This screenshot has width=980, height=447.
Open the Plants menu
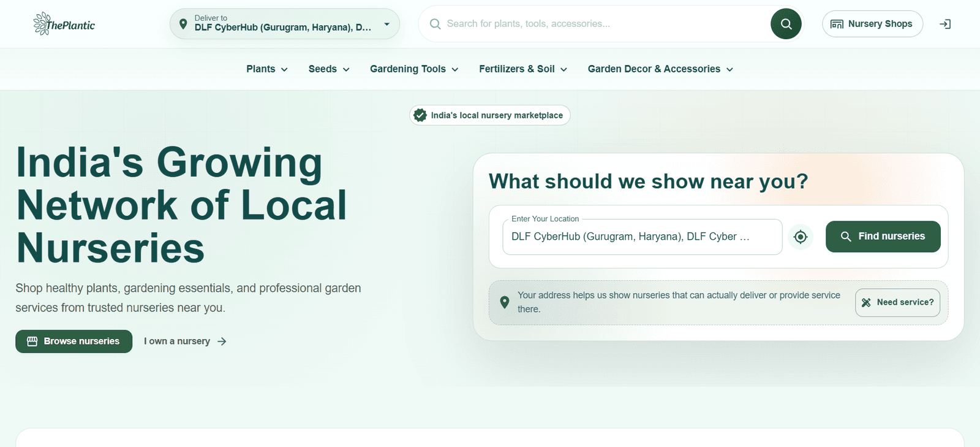tap(267, 69)
